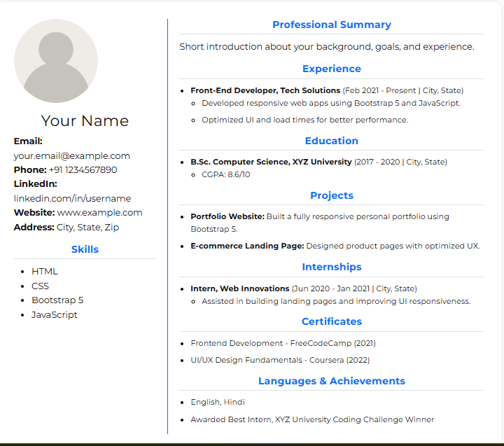Click the 'Your Name' heading
Screen dimensions: 504x446
pyautogui.click(x=85, y=121)
